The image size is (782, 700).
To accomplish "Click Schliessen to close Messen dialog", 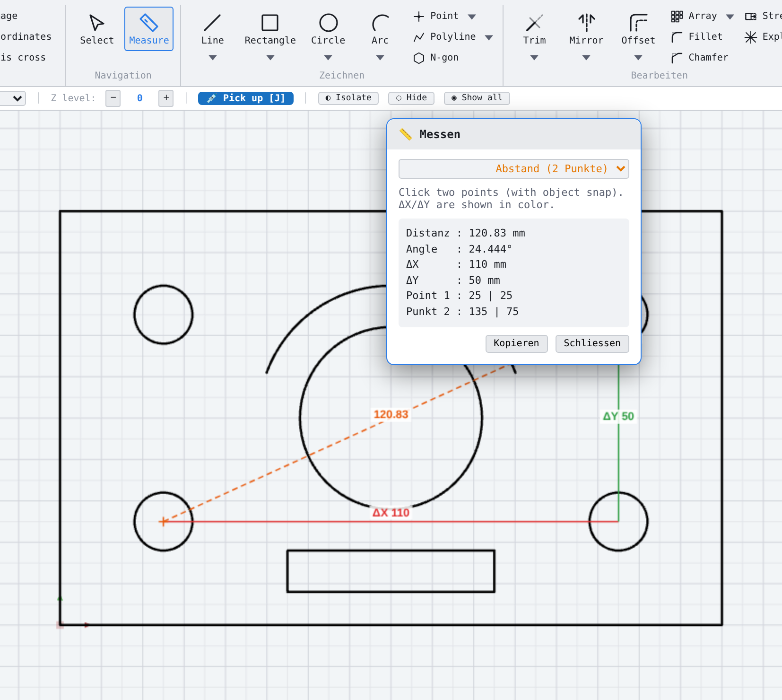I will [x=592, y=343].
